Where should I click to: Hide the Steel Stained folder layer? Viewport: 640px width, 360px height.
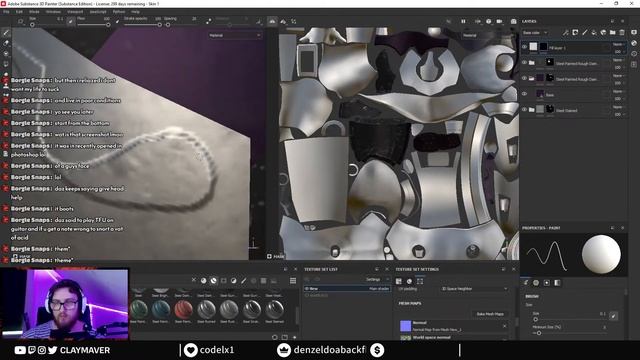tap(524, 109)
